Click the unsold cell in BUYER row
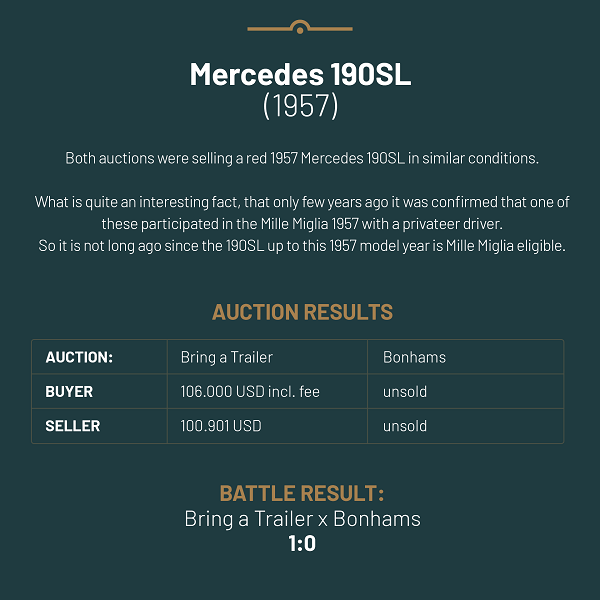The image size is (600, 600). click(465, 391)
